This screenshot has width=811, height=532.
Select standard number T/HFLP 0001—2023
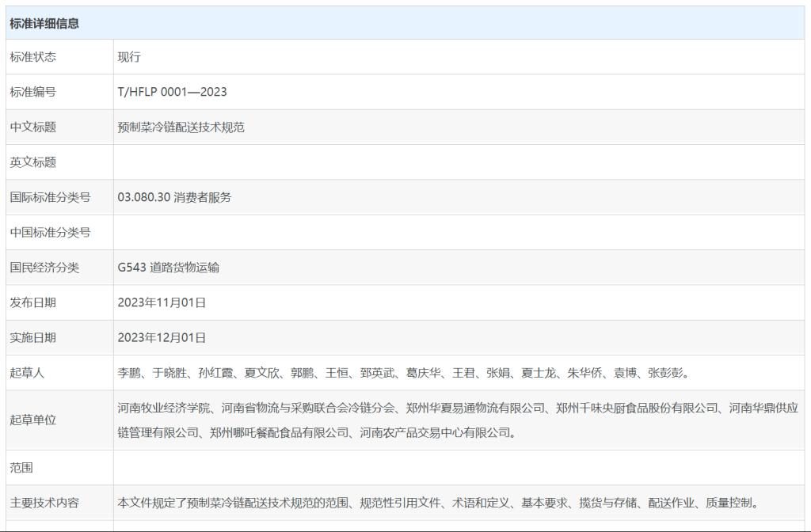(x=172, y=92)
